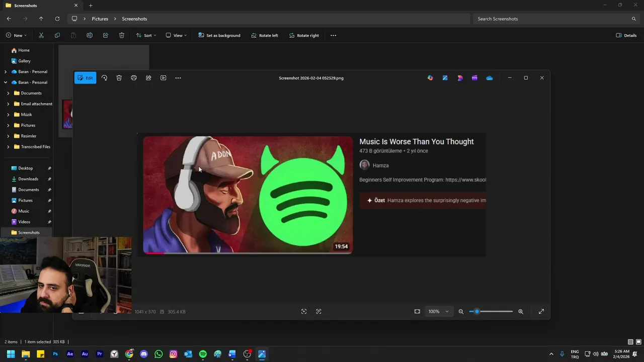Refresh the Screenshots folder
This screenshot has height=362, width=644.
57,19
